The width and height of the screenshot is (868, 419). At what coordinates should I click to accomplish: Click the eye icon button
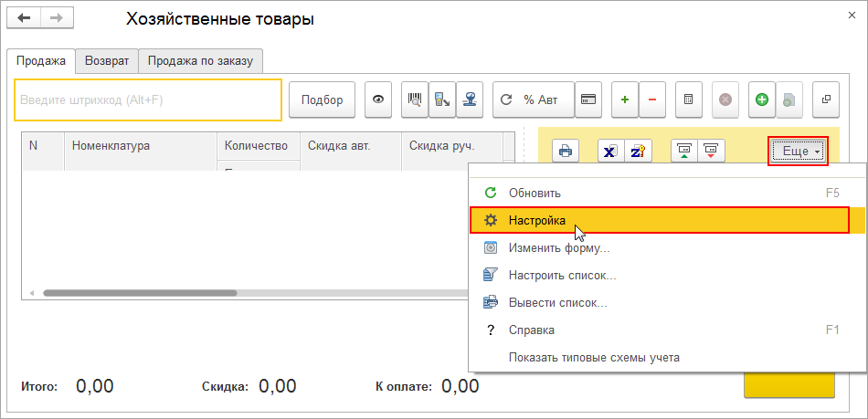378,100
